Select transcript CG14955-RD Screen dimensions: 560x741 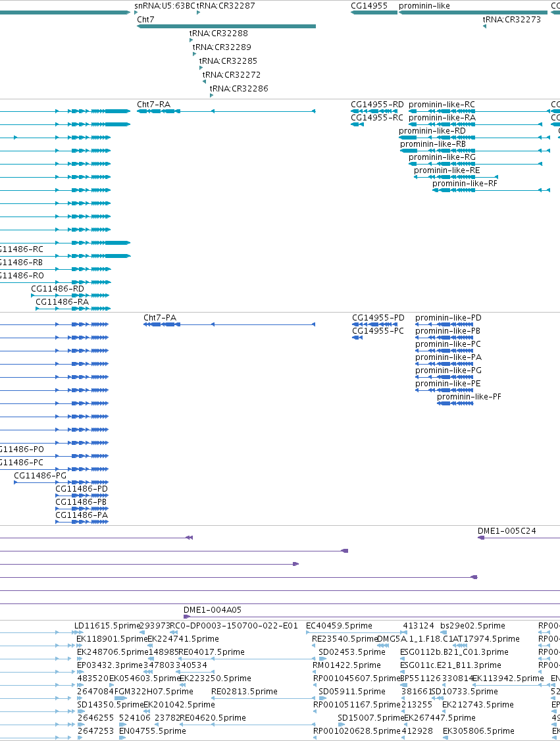374,111
